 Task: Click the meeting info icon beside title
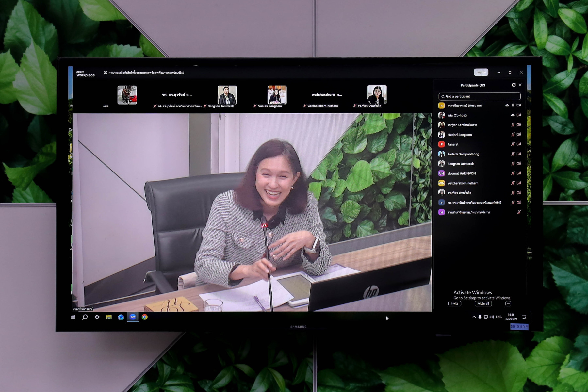pos(105,73)
